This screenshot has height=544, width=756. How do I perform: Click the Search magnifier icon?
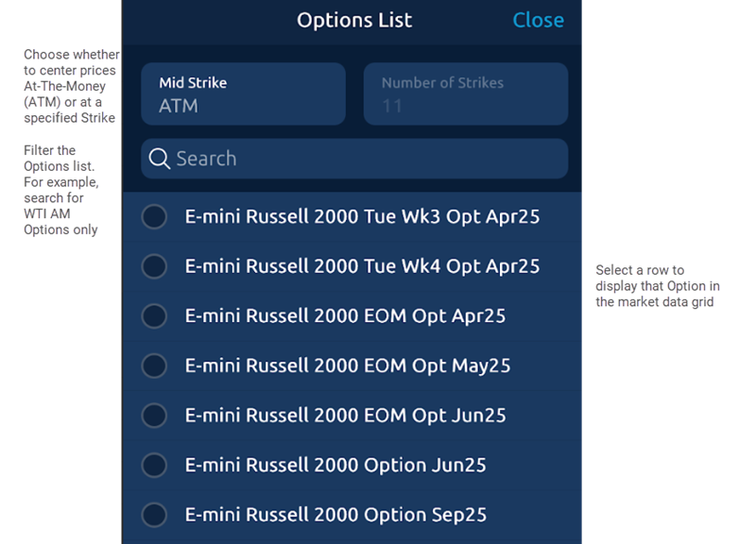tap(160, 159)
